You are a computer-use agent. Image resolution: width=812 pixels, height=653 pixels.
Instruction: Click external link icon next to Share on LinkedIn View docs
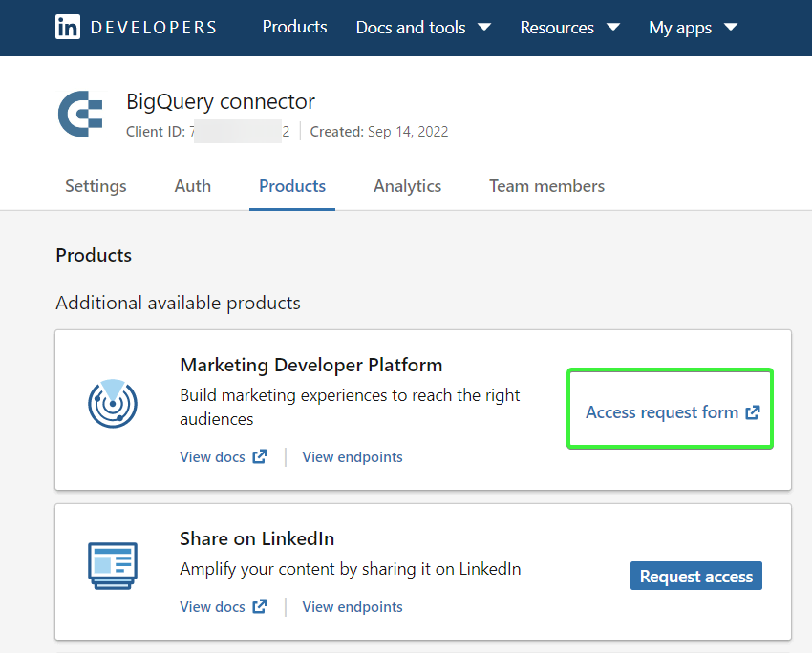pos(260,606)
